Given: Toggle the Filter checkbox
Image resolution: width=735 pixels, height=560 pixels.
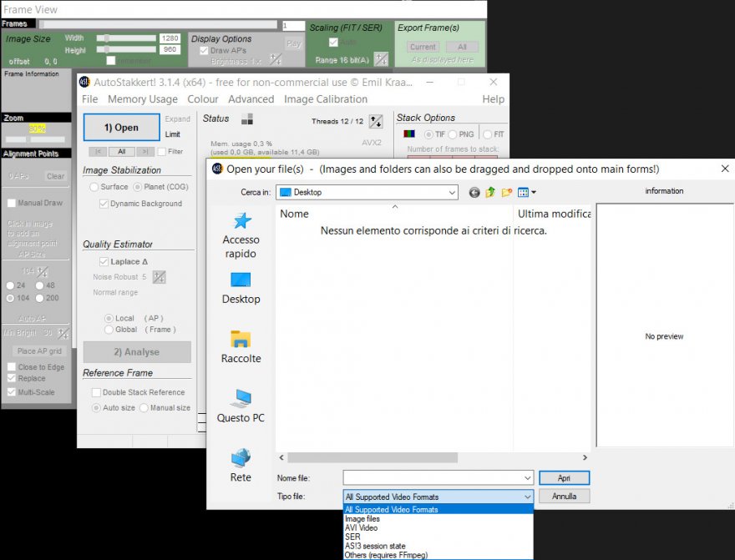Looking at the screenshot, I should (162, 152).
